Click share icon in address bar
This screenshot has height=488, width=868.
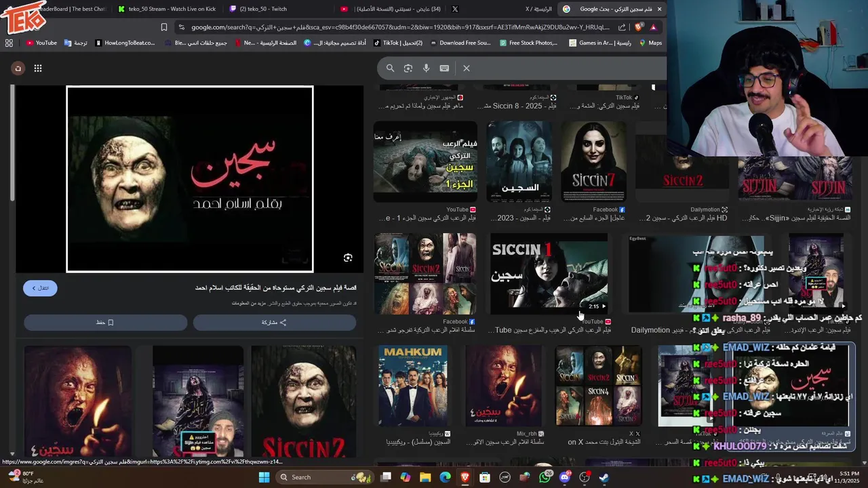point(623,27)
